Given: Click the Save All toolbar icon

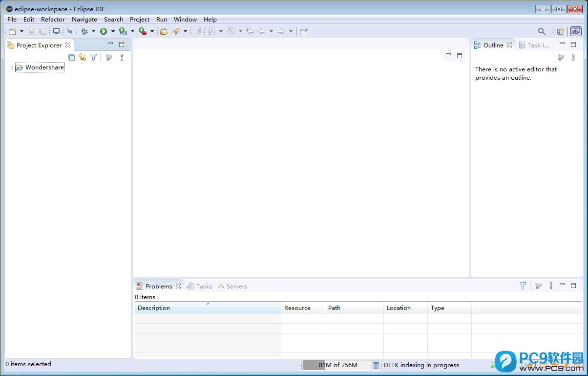Looking at the screenshot, I should [x=43, y=31].
